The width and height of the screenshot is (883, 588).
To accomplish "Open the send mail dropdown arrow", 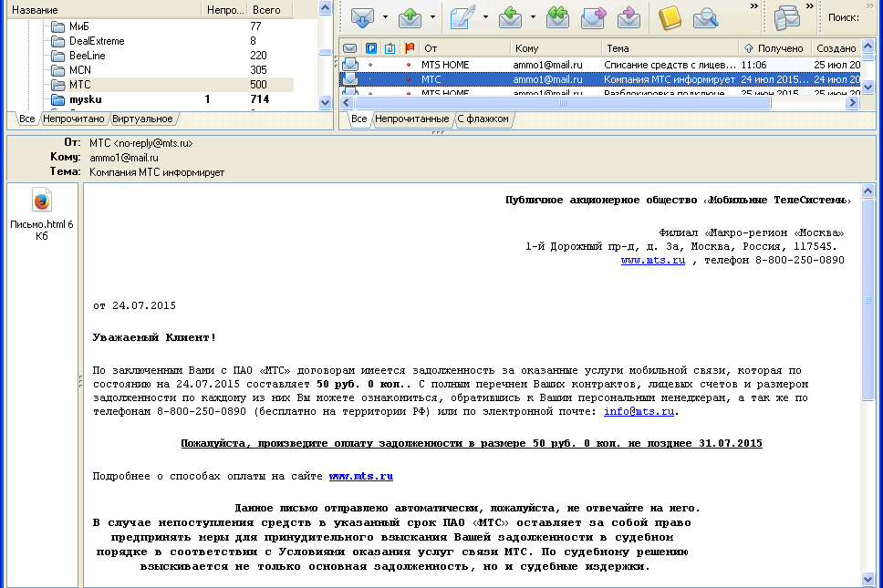I will point(432,17).
